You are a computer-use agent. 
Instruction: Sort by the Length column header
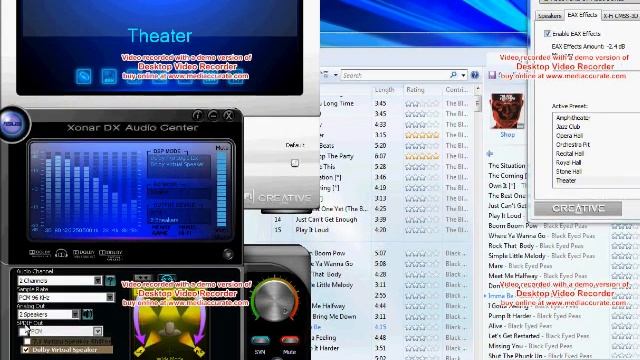384,90
